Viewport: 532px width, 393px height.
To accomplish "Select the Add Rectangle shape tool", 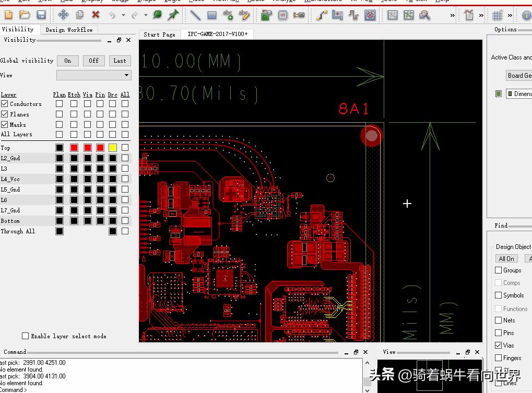I will (212, 15).
